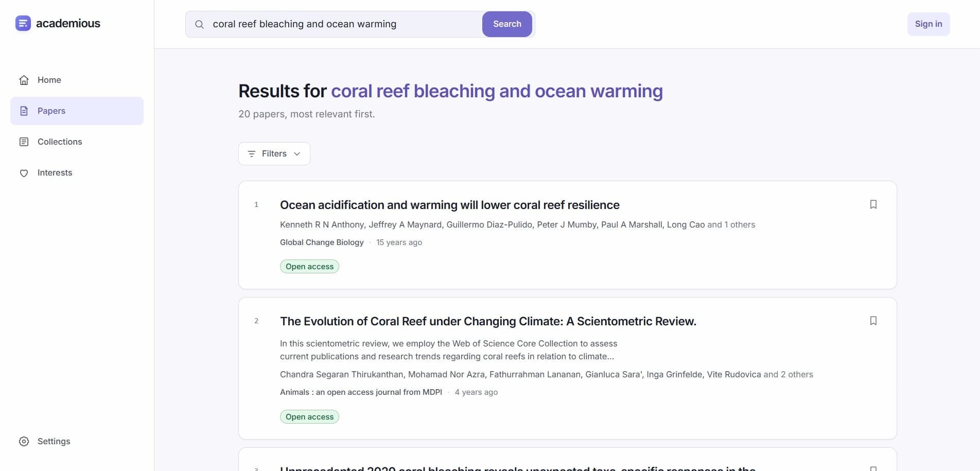Expand the Filters dropdown chevron
Screen dimensions: 980x471
(297, 154)
